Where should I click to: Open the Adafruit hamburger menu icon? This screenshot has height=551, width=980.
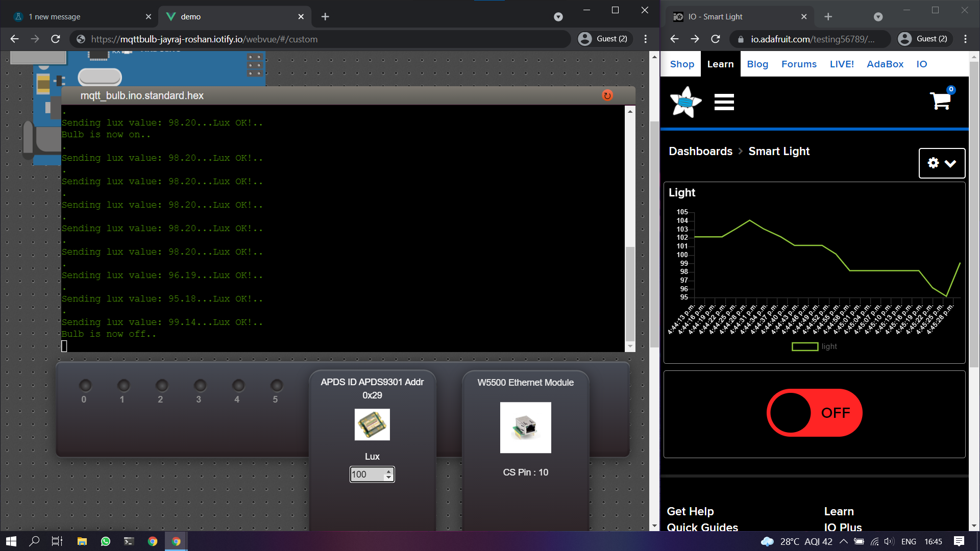724,102
